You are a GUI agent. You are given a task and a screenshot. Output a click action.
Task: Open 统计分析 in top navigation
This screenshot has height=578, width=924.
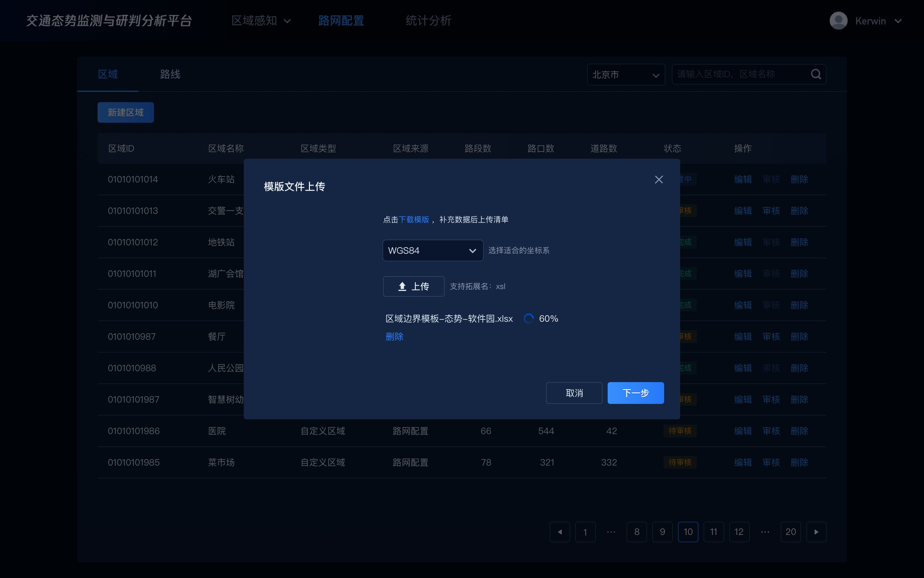pyautogui.click(x=428, y=21)
